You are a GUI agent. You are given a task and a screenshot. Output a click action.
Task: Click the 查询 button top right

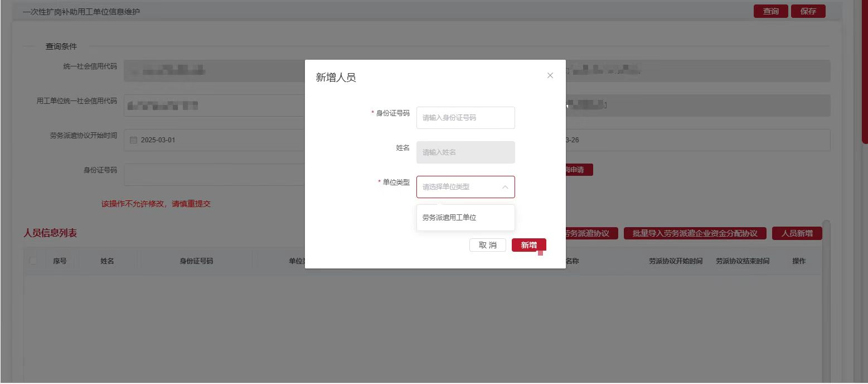click(770, 11)
